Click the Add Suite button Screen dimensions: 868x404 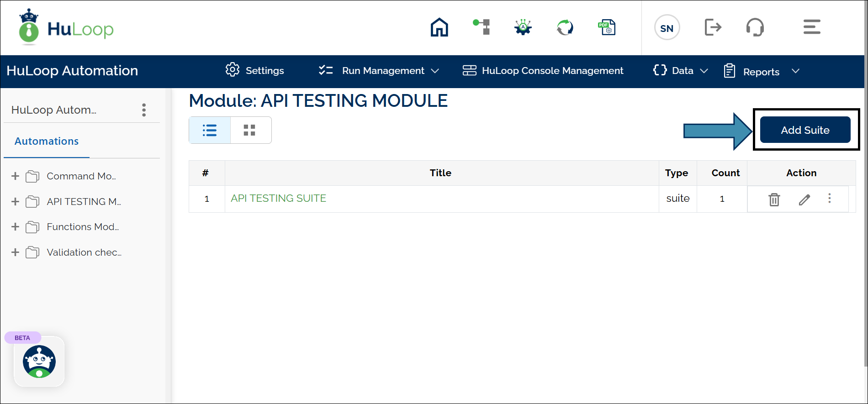pyautogui.click(x=805, y=130)
